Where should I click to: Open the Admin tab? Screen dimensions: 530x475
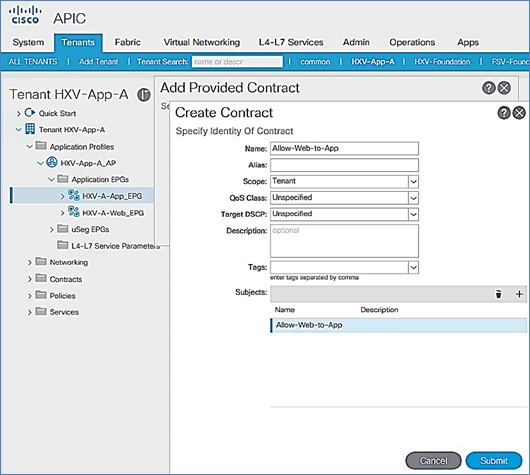[356, 43]
